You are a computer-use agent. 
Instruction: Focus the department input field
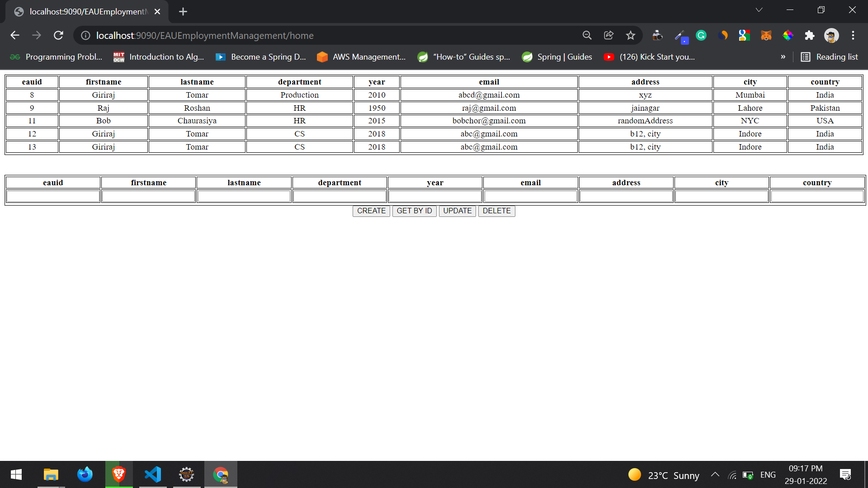point(340,196)
